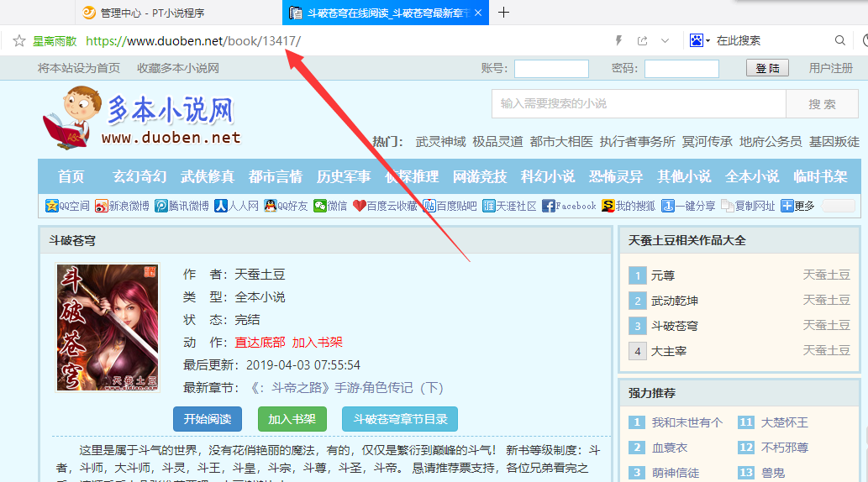Save to 百度云收藏
Viewport: 868px width, 482px height.
(386, 206)
